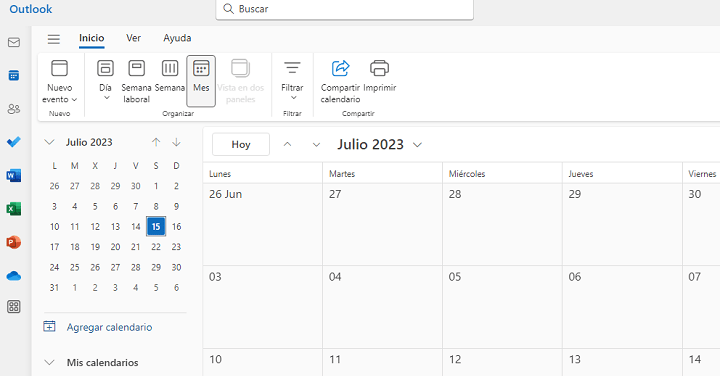Open the People contacts icon
720x376 pixels.
tap(14, 109)
